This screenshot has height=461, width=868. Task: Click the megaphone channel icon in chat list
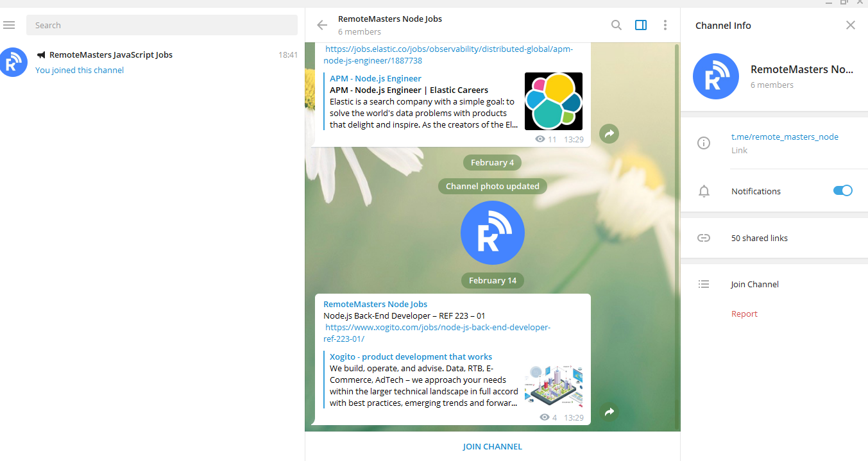pos(41,54)
